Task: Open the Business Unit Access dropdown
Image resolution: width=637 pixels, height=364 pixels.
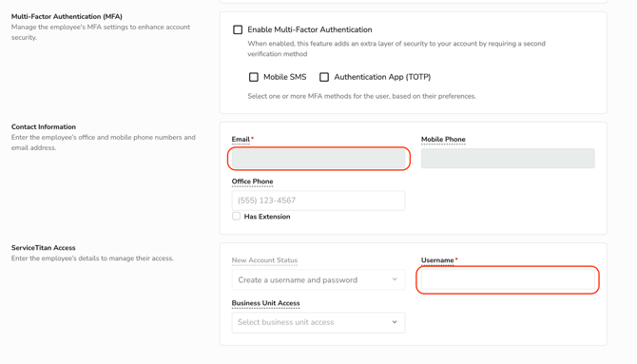Action: tap(318, 322)
